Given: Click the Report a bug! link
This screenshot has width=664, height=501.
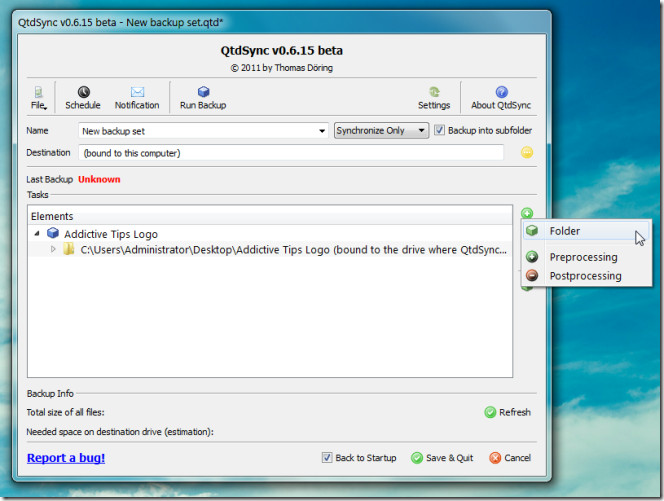Looking at the screenshot, I should [66, 458].
